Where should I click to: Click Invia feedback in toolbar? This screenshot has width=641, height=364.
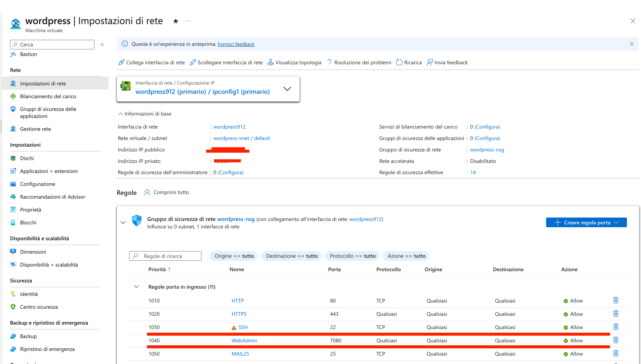[x=447, y=62]
